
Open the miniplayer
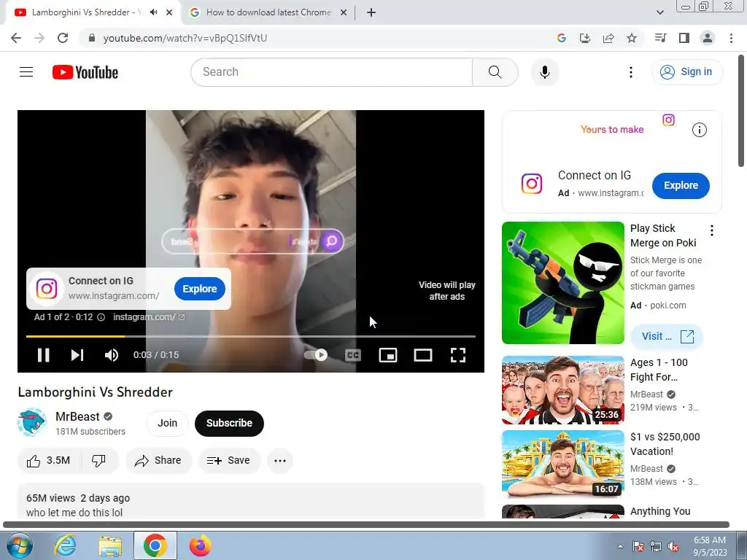coord(388,355)
